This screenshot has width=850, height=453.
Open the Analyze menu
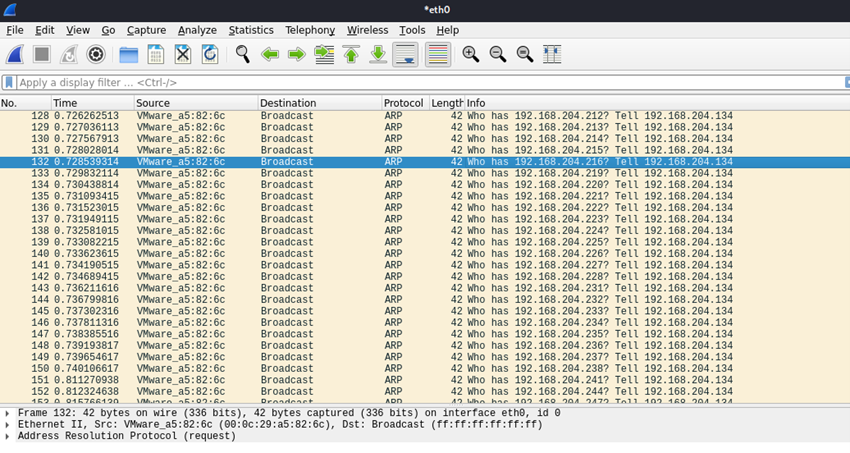click(x=197, y=30)
